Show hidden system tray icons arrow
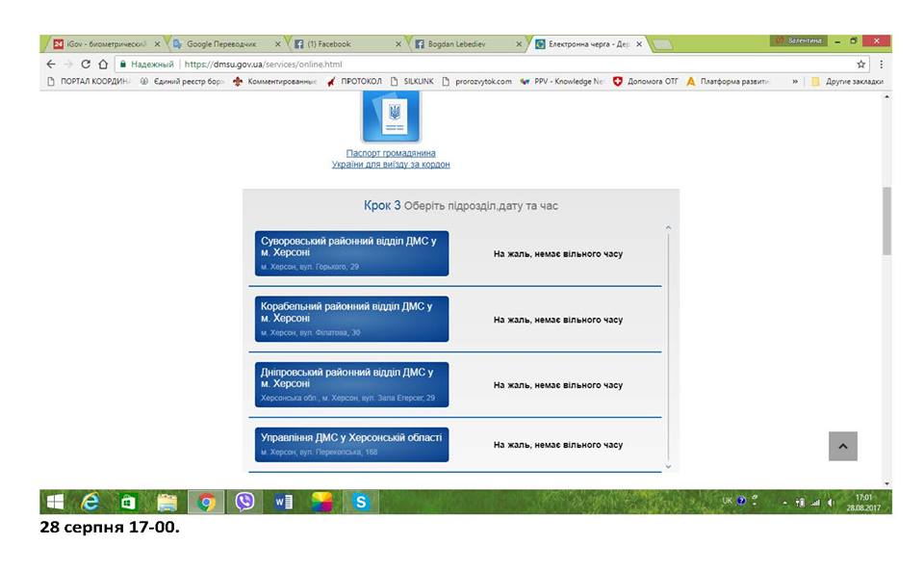Screen dimensions: 924x571 [x=784, y=503]
